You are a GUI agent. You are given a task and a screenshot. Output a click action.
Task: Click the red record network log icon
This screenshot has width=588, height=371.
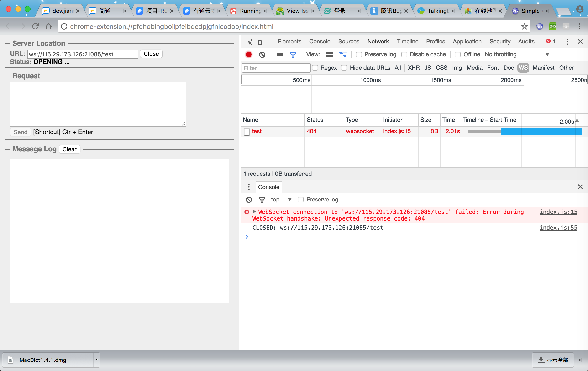click(249, 54)
